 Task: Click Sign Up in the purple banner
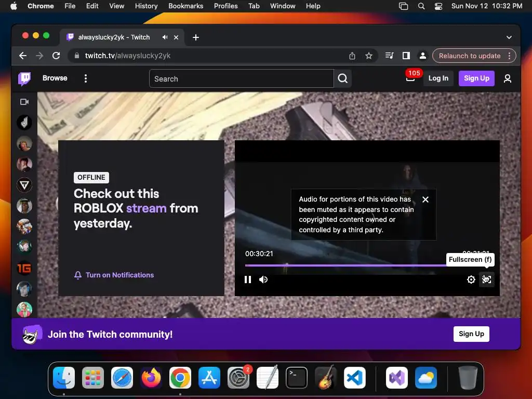(x=471, y=334)
